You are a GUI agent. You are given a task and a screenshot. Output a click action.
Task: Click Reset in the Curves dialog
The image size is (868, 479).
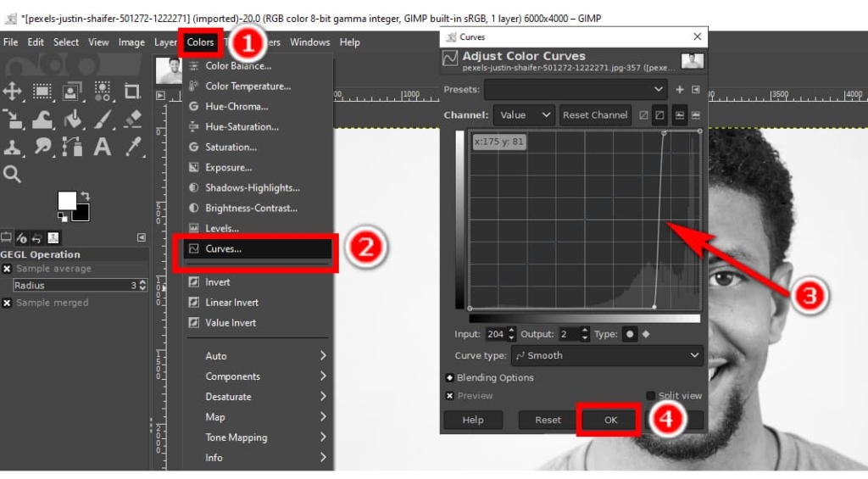click(548, 420)
